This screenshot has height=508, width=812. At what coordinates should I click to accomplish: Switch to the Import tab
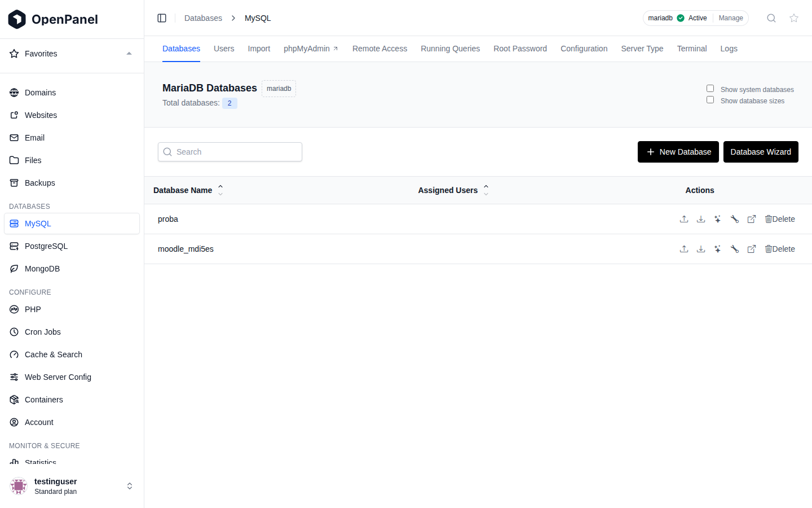[259, 49]
